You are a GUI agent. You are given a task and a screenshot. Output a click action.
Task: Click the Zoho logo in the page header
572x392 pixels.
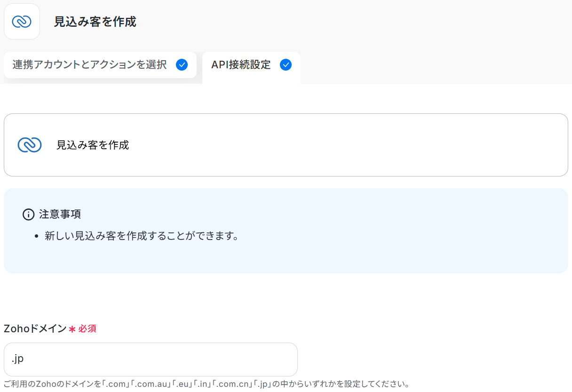click(22, 22)
